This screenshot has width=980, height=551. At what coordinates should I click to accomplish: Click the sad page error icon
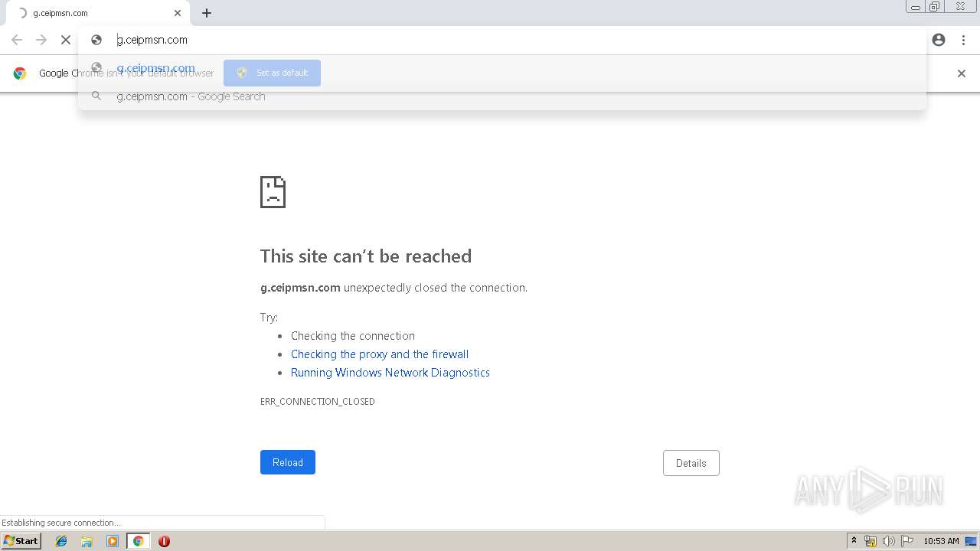click(273, 192)
